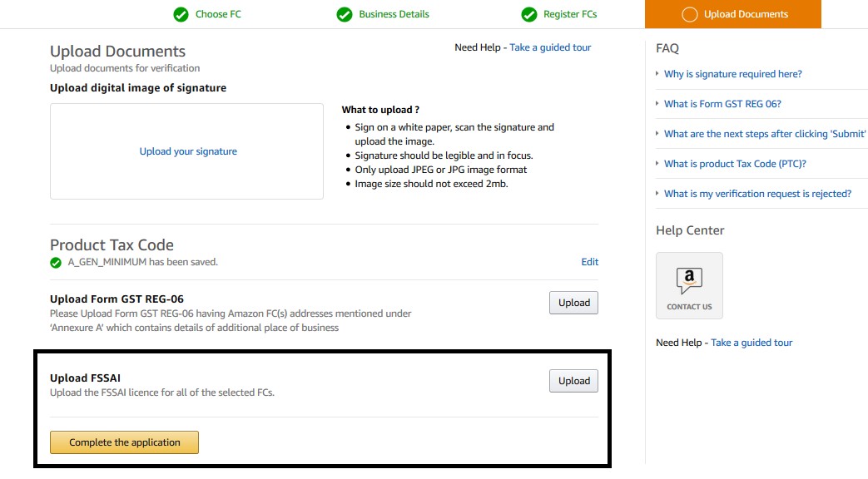
Task: Expand 'Why is signature required here?' FAQ
Action: point(732,74)
